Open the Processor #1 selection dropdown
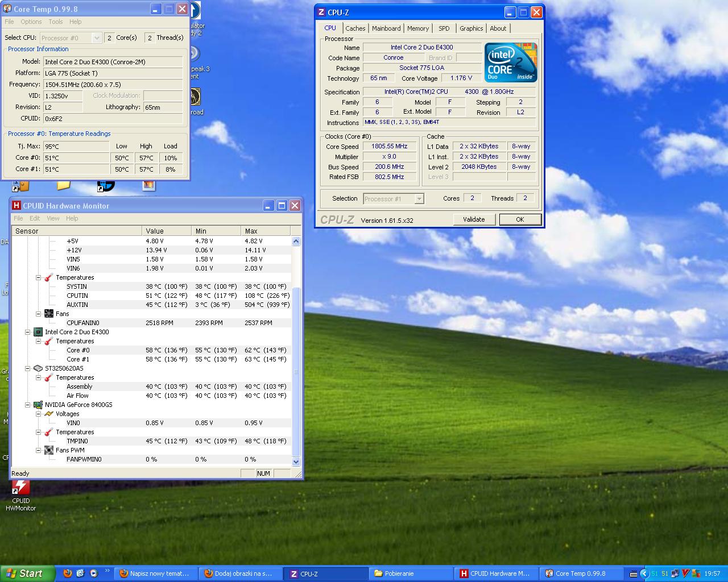The height and width of the screenshot is (582, 728). [419, 199]
